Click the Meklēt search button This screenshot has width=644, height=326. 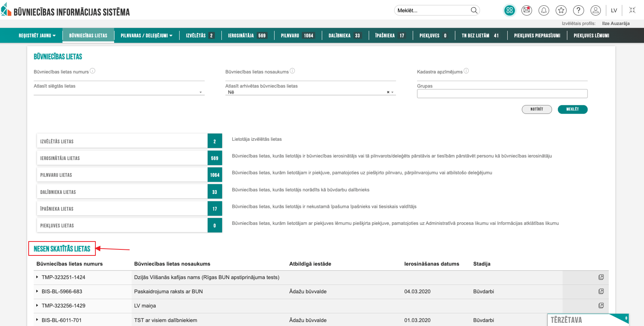coord(572,109)
